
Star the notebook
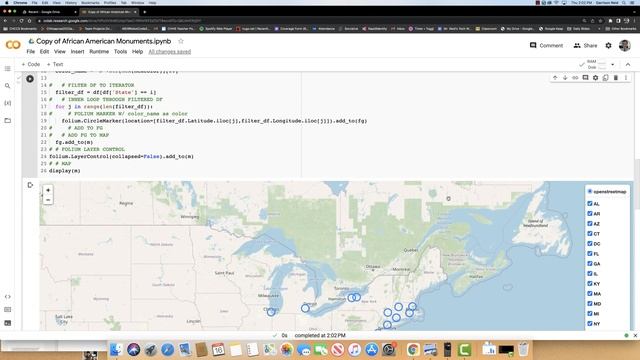(x=181, y=41)
